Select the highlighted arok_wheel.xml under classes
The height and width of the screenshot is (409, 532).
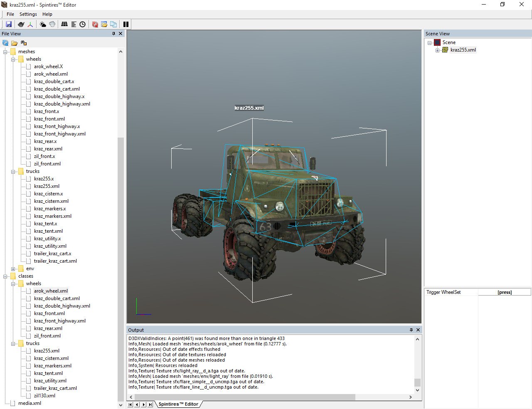pyautogui.click(x=51, y=291)
